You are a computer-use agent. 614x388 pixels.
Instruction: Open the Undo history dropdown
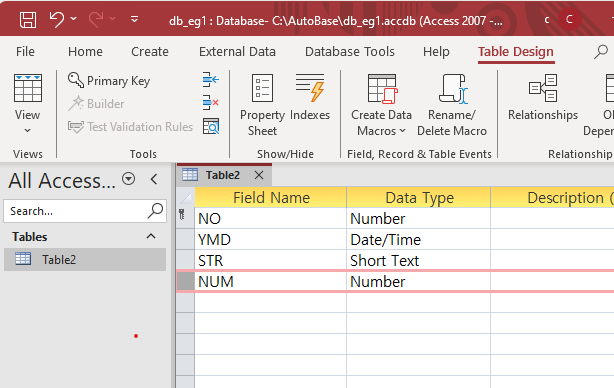click(74, 19)
